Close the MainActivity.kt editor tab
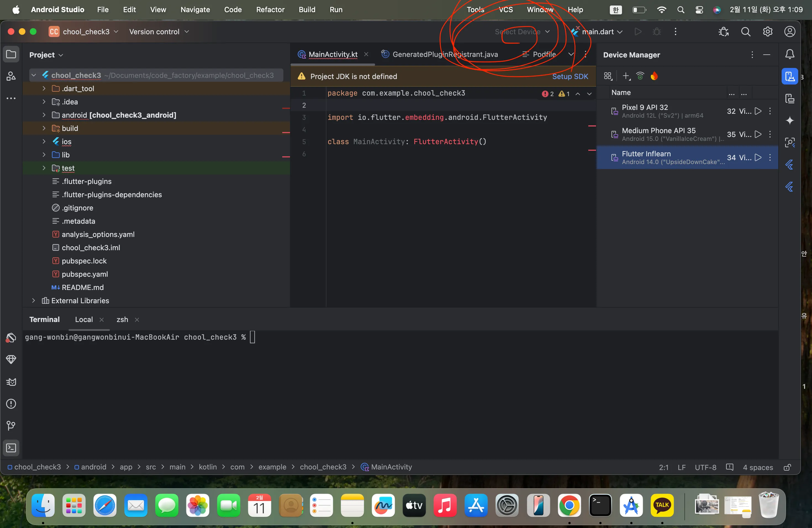This screenshot has width=812, height=528. (366, 54)
